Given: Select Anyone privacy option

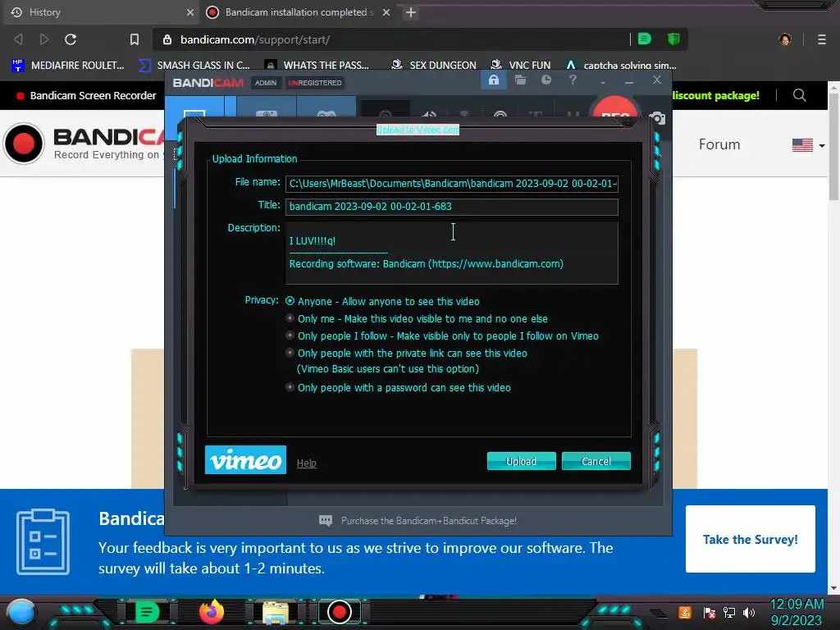Looking at the screenshot, I should [290, 301].
